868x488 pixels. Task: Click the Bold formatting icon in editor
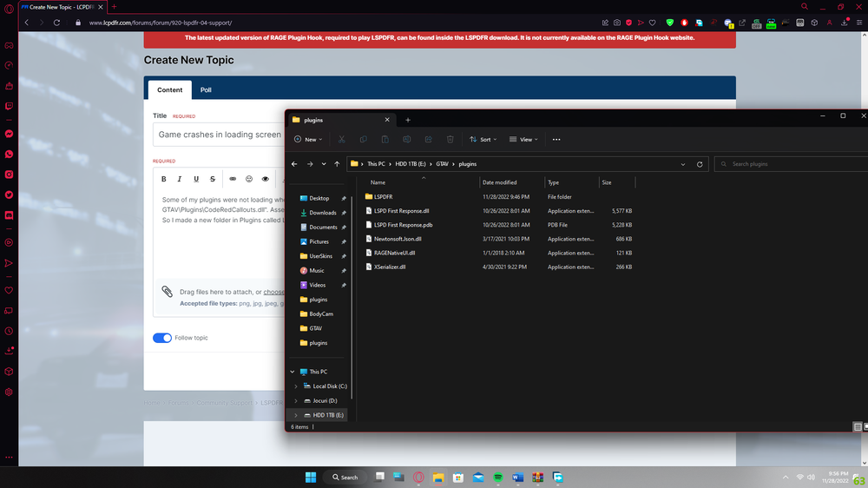click(163, 179)
